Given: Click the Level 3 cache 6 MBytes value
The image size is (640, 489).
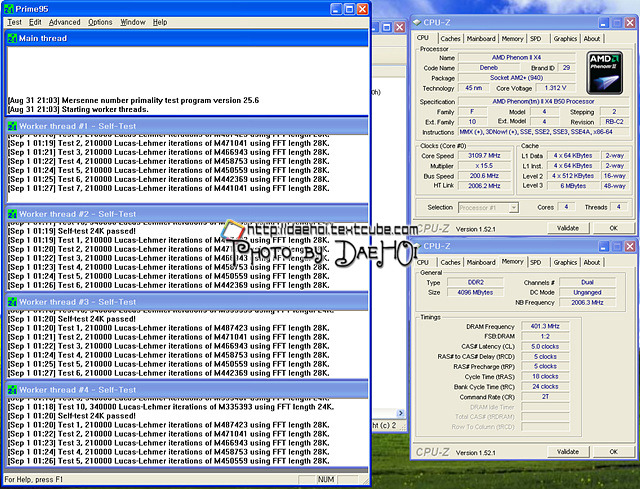Looking at the screenshot, I should (573, 186).
